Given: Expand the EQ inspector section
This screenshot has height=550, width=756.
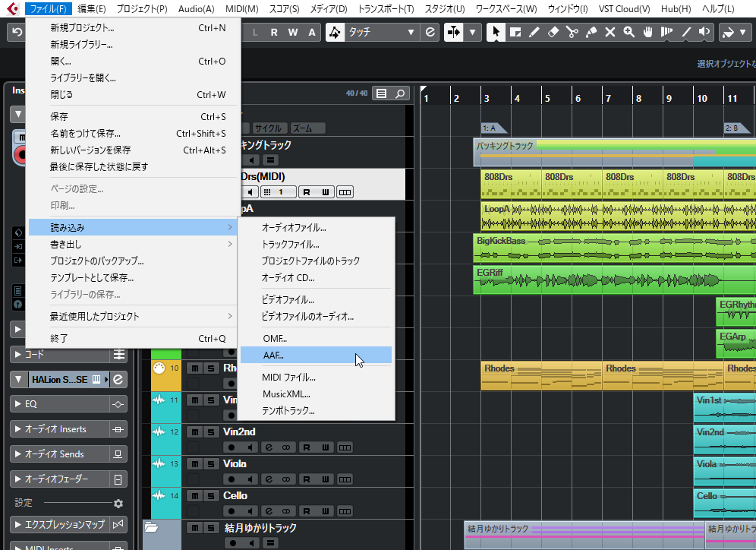Looking at the screenshot, I should [x=18, y=404].
